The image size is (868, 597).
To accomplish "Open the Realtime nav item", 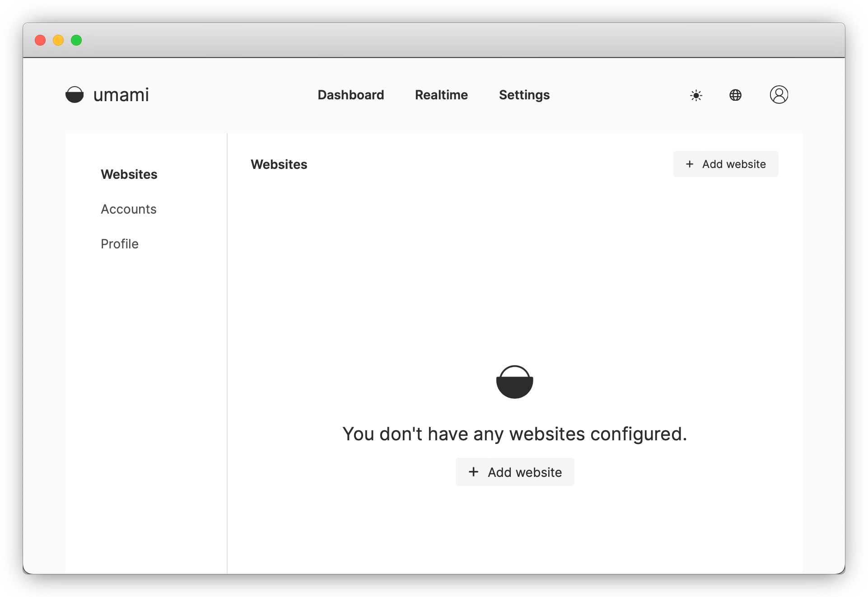I will click(441, 95).
